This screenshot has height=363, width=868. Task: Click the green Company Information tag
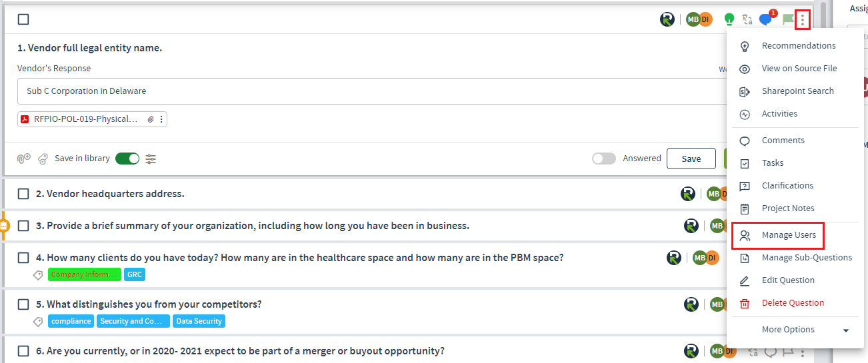[85, 274]
